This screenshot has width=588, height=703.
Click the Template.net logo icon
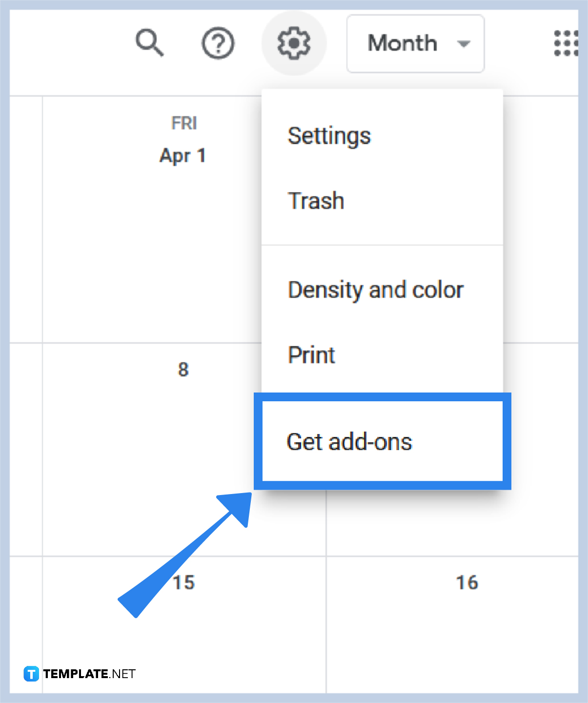31,674
